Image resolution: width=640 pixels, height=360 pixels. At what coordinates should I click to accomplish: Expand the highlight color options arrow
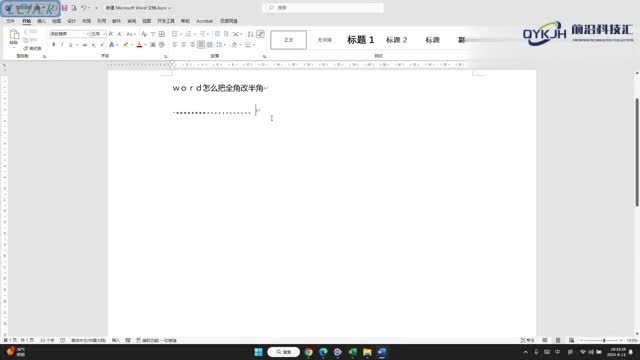tap(132, 45)
